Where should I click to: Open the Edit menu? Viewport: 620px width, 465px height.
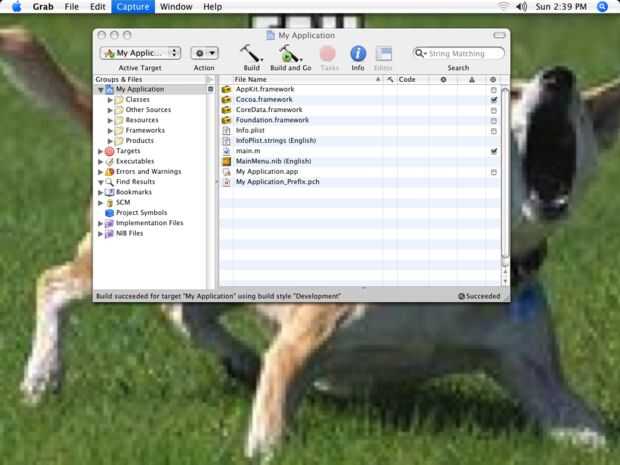click(98, 6)
